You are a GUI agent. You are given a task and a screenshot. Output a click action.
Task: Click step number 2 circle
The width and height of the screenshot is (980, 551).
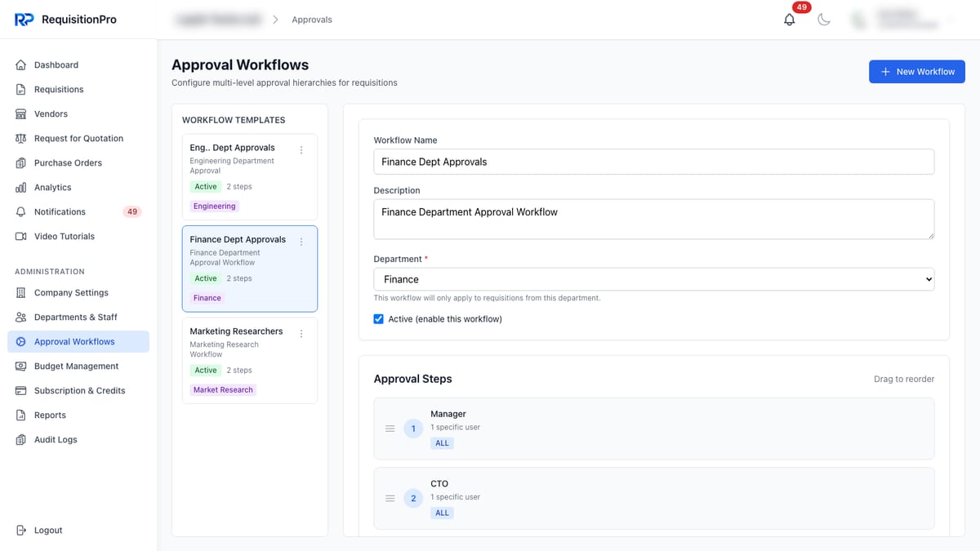tap(413, 498)
